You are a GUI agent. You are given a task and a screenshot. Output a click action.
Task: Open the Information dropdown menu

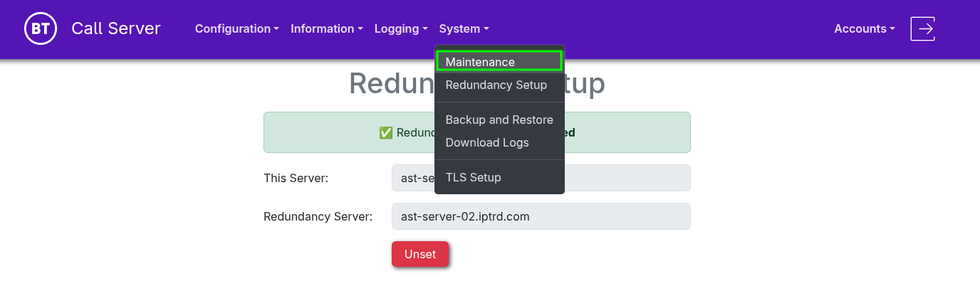[327, 28]
